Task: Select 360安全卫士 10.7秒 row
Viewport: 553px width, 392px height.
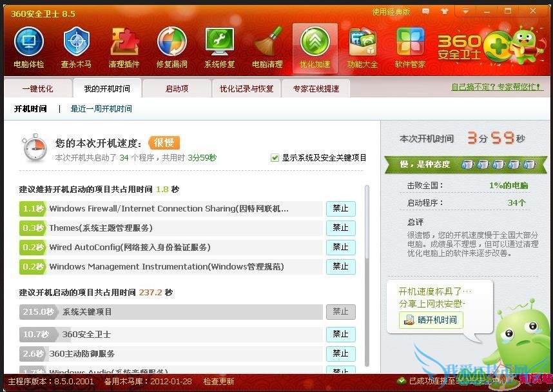Action: click(x=171, y=334)
